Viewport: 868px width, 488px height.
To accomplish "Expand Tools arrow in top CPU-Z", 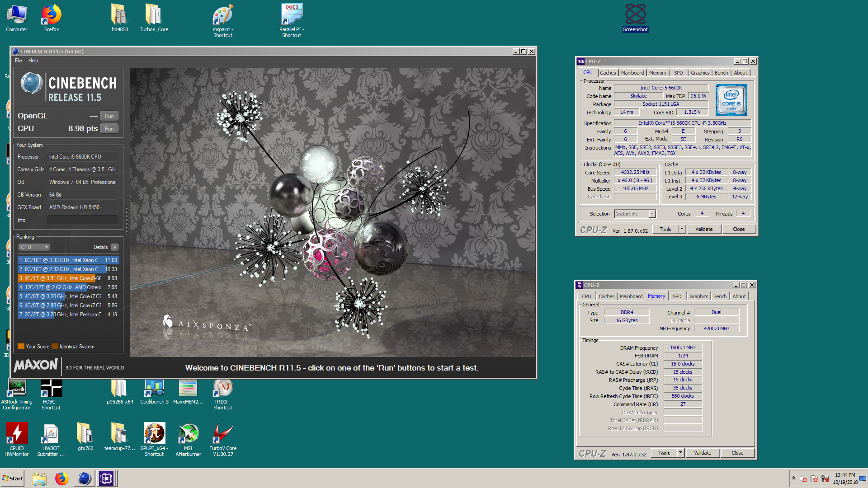I will point(682,230).
